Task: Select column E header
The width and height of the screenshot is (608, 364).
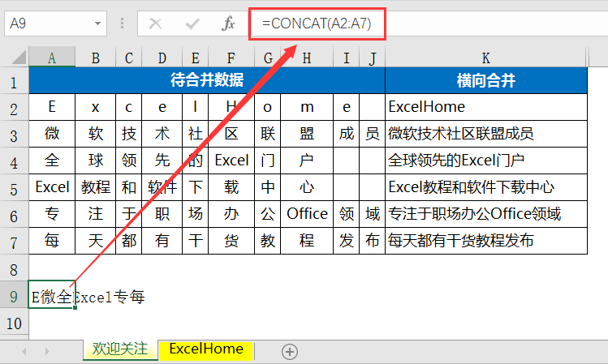Action: point(196,58)
